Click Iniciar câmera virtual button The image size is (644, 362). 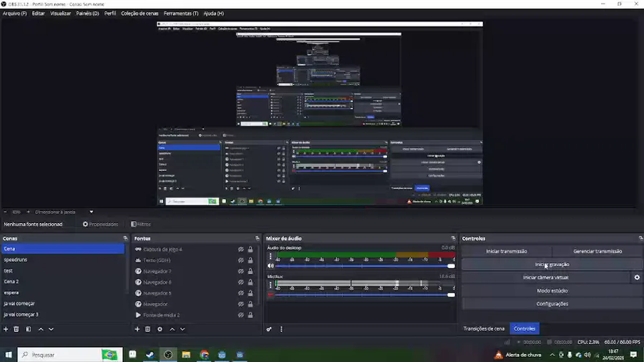[x=546, y=278]
